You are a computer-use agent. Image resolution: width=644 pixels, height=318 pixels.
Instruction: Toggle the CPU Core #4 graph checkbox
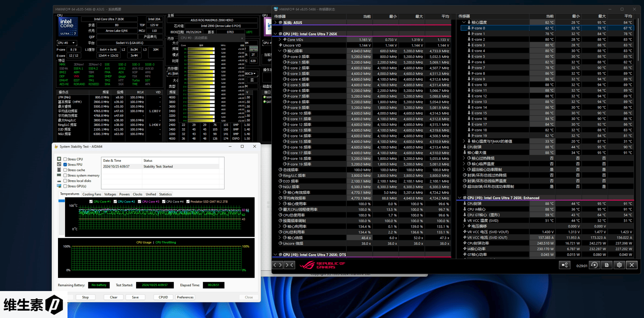(164, 202)
